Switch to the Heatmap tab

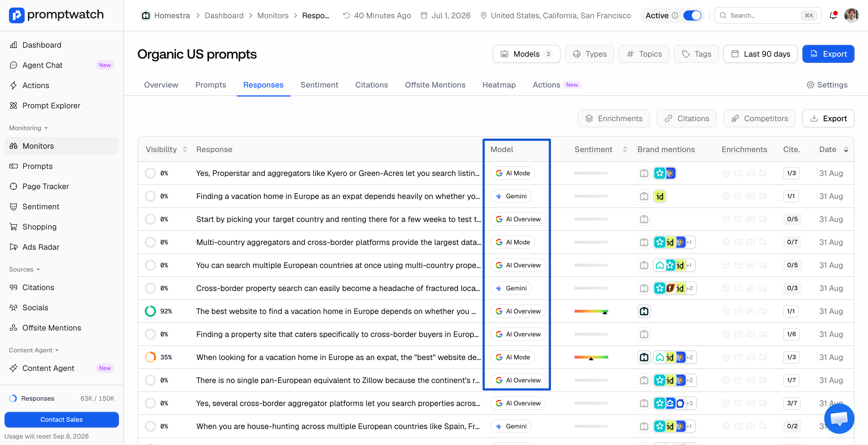tap(499, 85)
